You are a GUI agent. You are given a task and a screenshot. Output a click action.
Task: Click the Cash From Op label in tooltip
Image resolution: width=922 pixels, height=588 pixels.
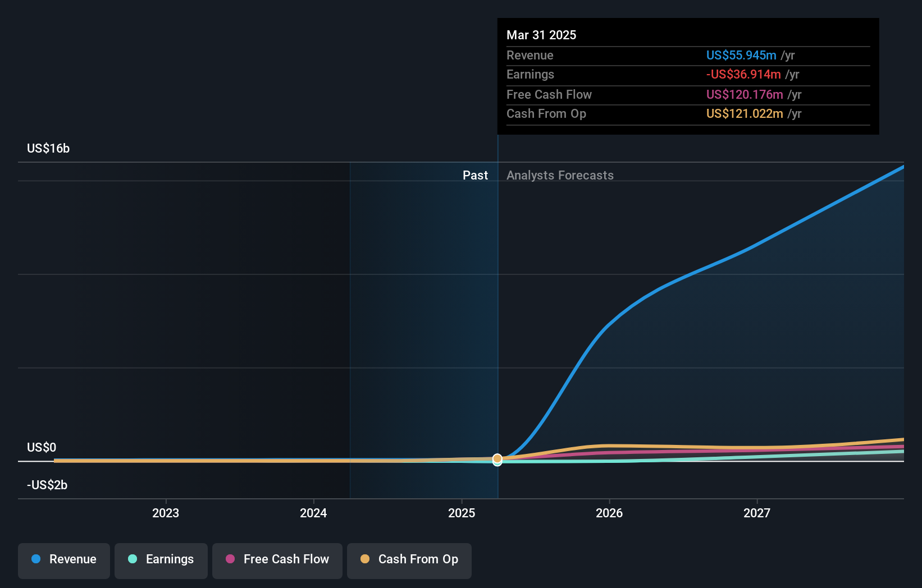[x=546, y=113]
